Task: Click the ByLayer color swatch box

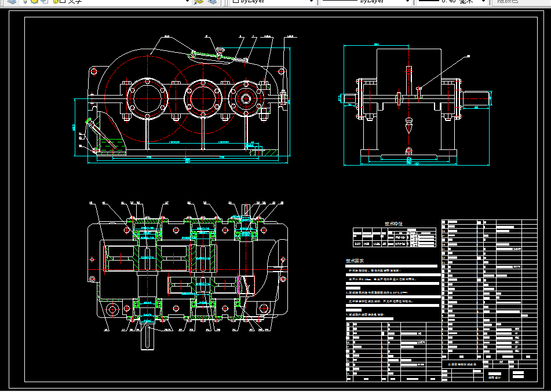Action: tap(236, 1)
